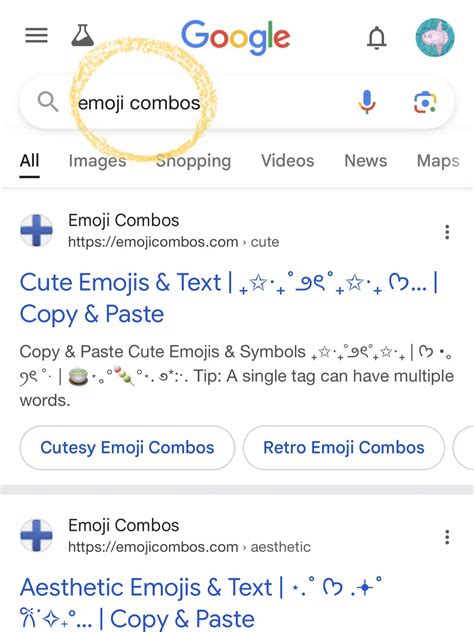Open the hamburger menu

36,35
